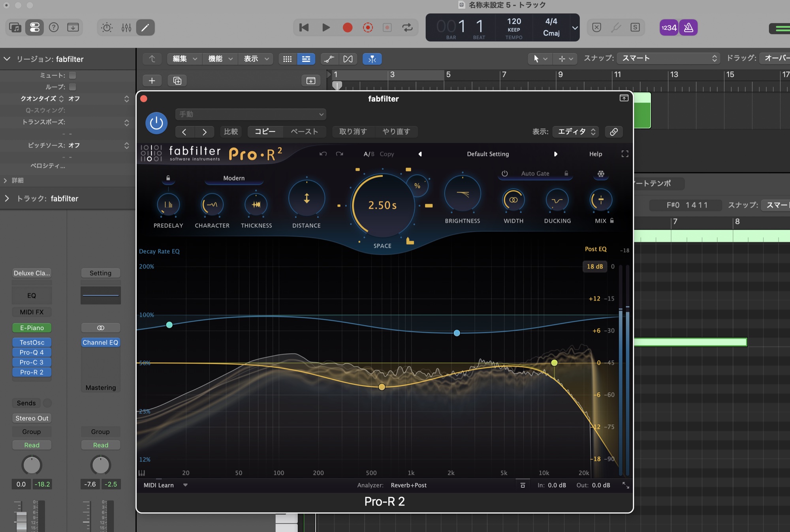The width and height of the screenshot is (790, 532).
Task: Open the Pro-Q 4 plugin slot
Action: pyautogui.click(x=32, y=352)
